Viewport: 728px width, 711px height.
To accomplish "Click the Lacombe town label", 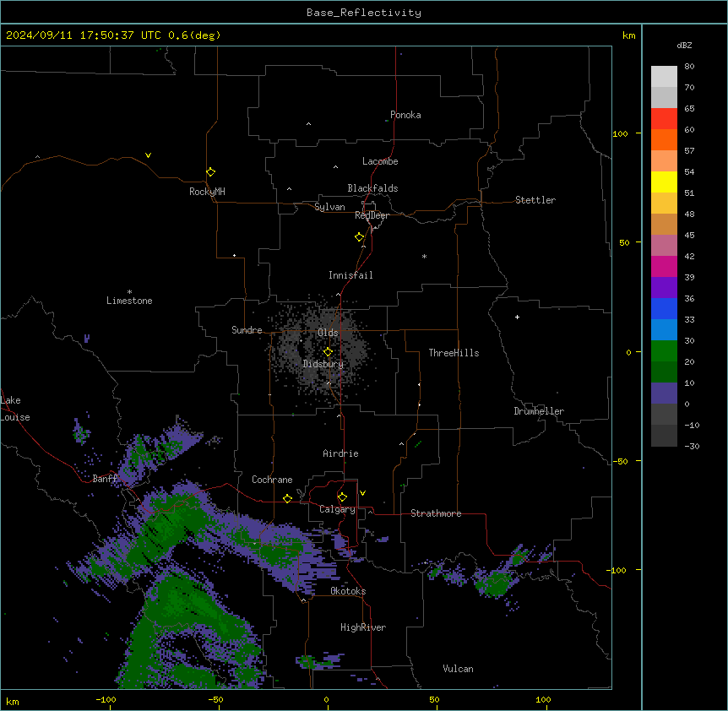I will coord(380,161).
